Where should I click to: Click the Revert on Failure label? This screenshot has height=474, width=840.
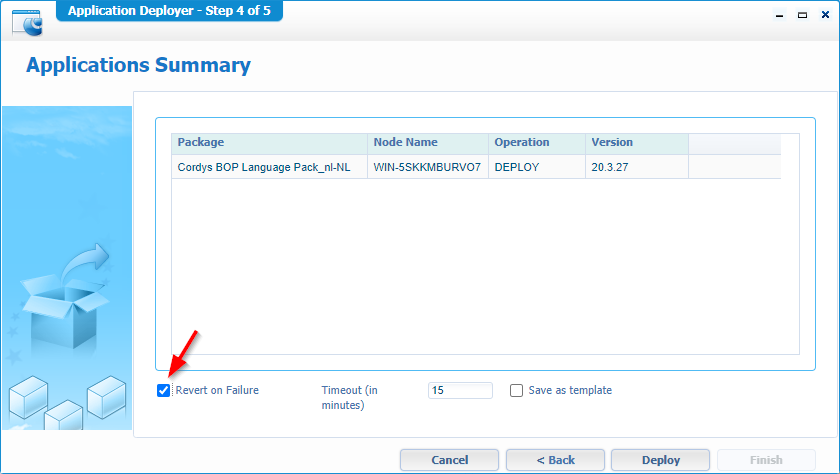[x=217, y=390]
